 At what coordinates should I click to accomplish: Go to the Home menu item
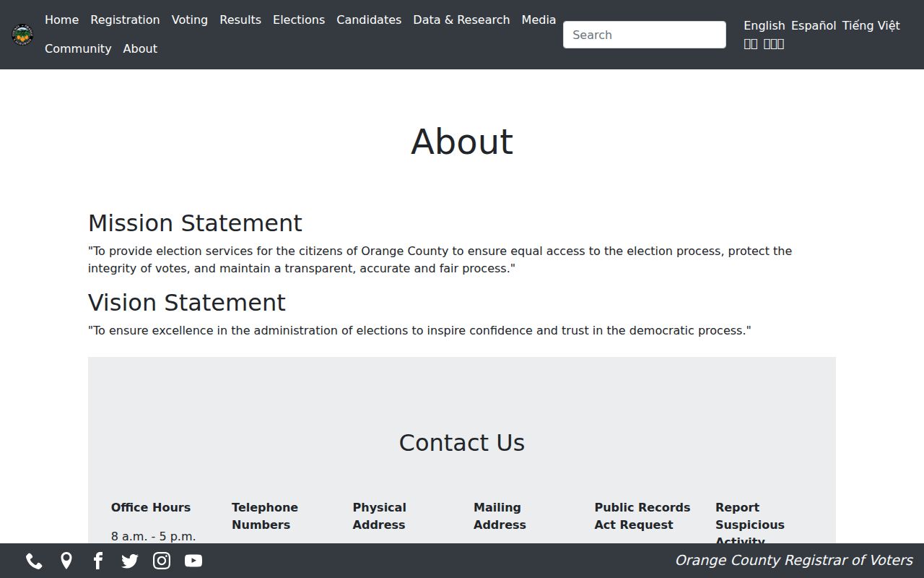pyautogui.click(x=61, y=20)
